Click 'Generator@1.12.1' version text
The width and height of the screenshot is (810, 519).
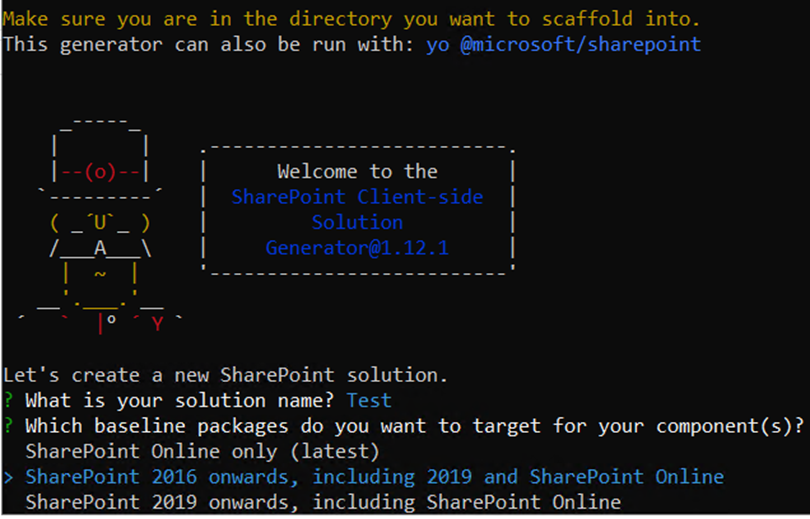point(357,248)
